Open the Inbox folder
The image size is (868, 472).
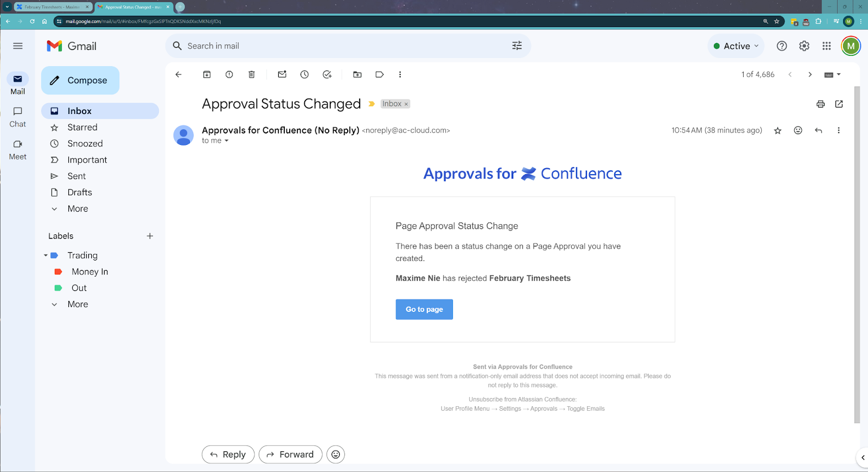[100, 111]
